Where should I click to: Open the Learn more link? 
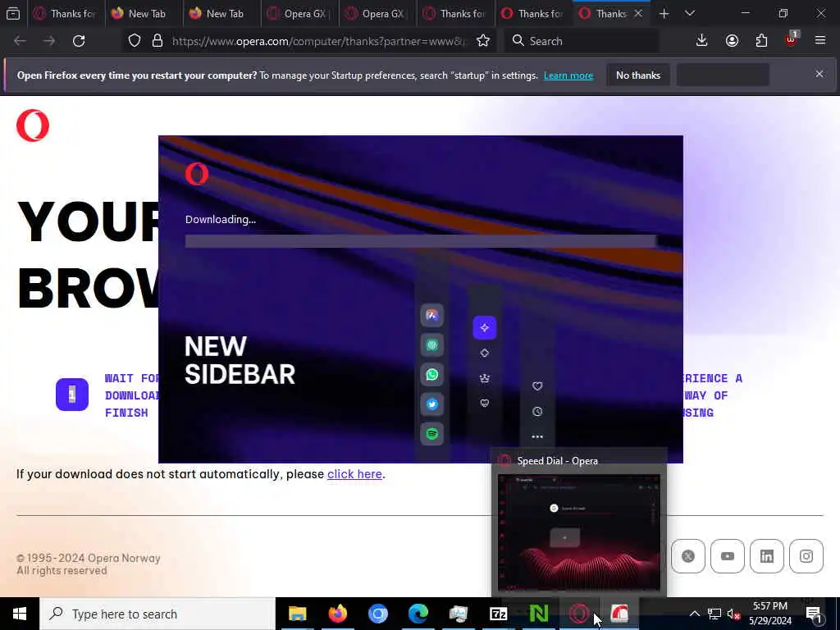(568, 75)
